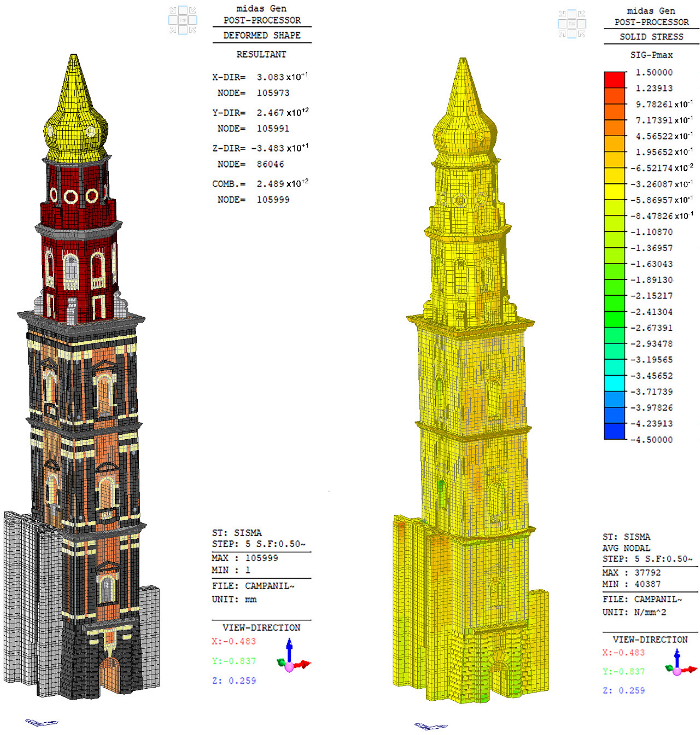This screenshot has height=735, width=700.
Task: Click left square face of right view cube
Action: [x=562, y=24]
